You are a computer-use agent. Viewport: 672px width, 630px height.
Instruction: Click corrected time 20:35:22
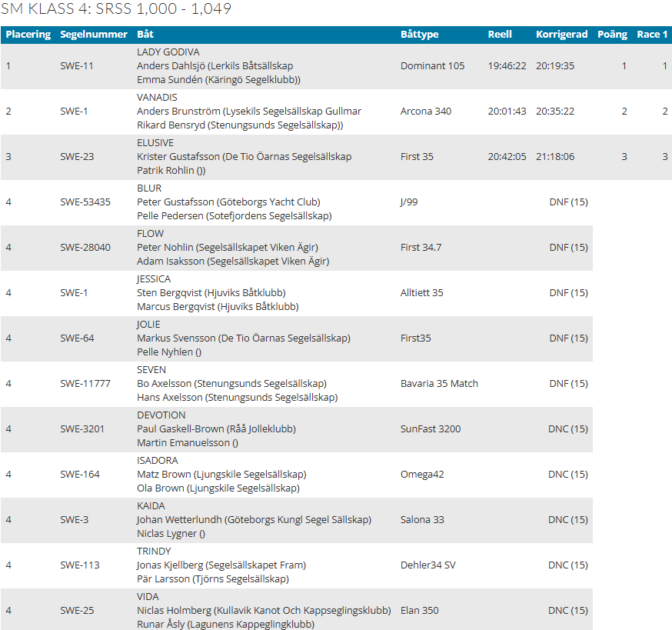[x=555, y=111]
